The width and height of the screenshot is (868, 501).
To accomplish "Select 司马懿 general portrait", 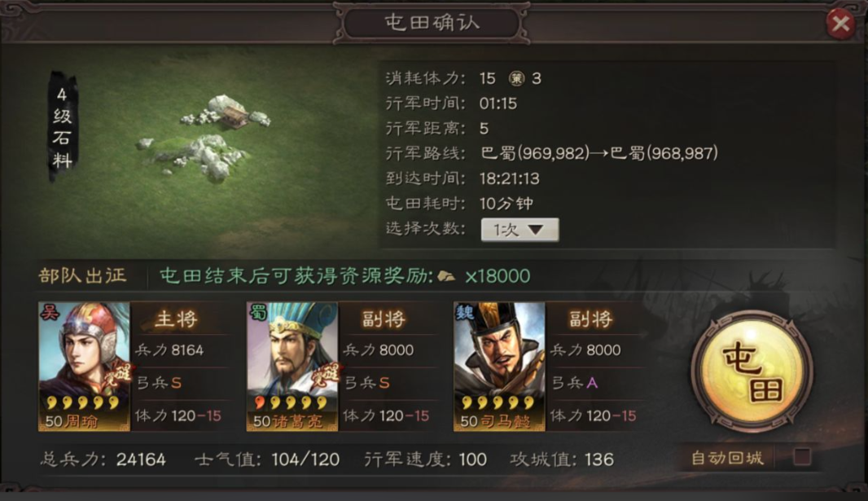I will (499, 367).
